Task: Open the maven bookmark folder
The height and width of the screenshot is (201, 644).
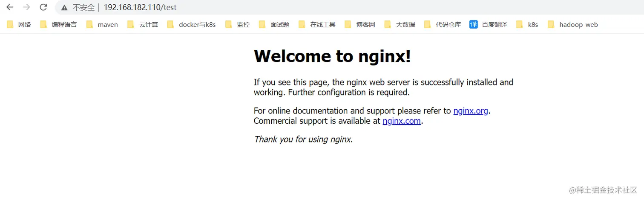Action: [102, 25]
